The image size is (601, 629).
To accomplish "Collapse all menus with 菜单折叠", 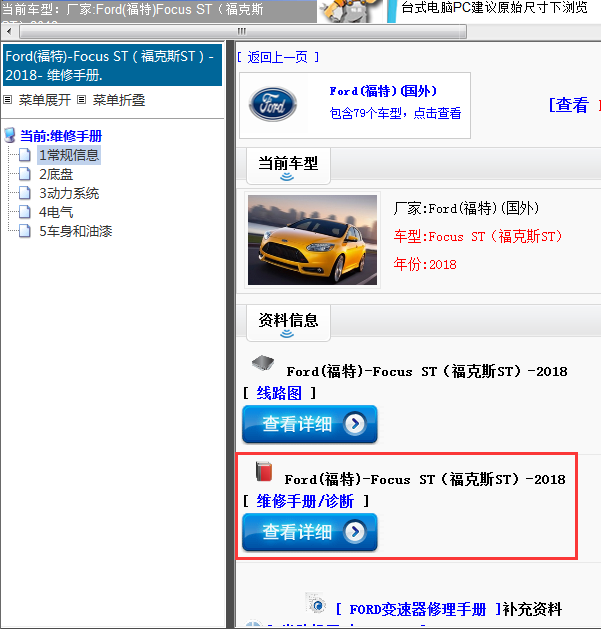I will 119,100.
